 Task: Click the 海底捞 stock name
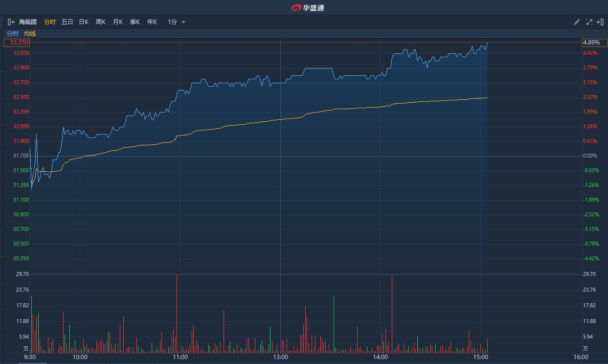tap(28, 22)
